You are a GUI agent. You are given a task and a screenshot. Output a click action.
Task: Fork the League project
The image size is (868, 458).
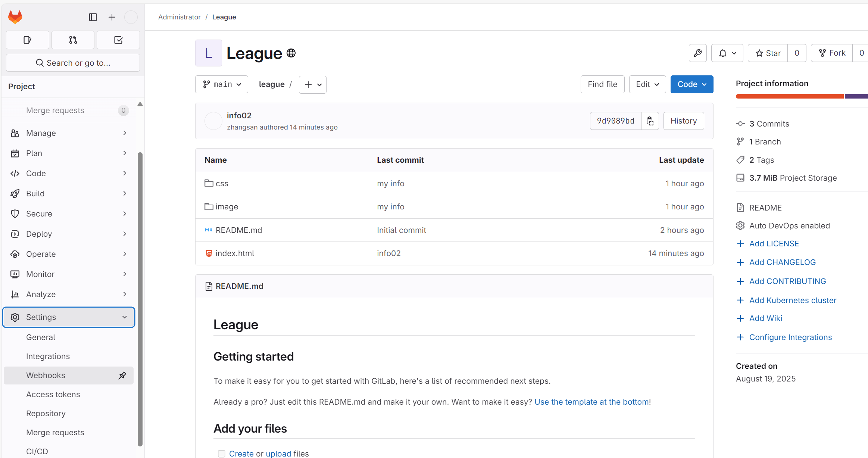(832, 53)
